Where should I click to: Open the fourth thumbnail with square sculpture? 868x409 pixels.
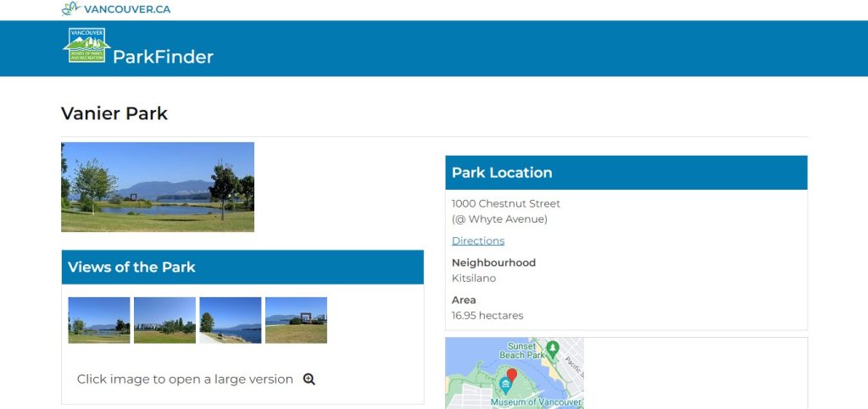296,320
